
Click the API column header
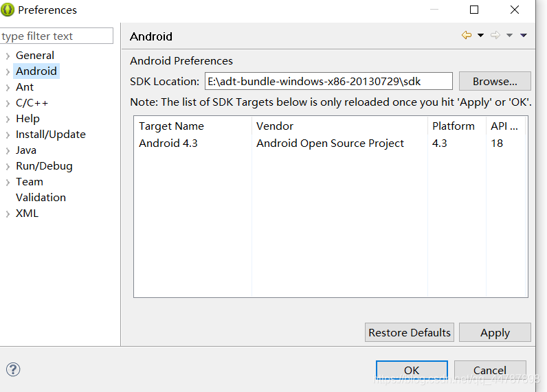click(506, 126)
